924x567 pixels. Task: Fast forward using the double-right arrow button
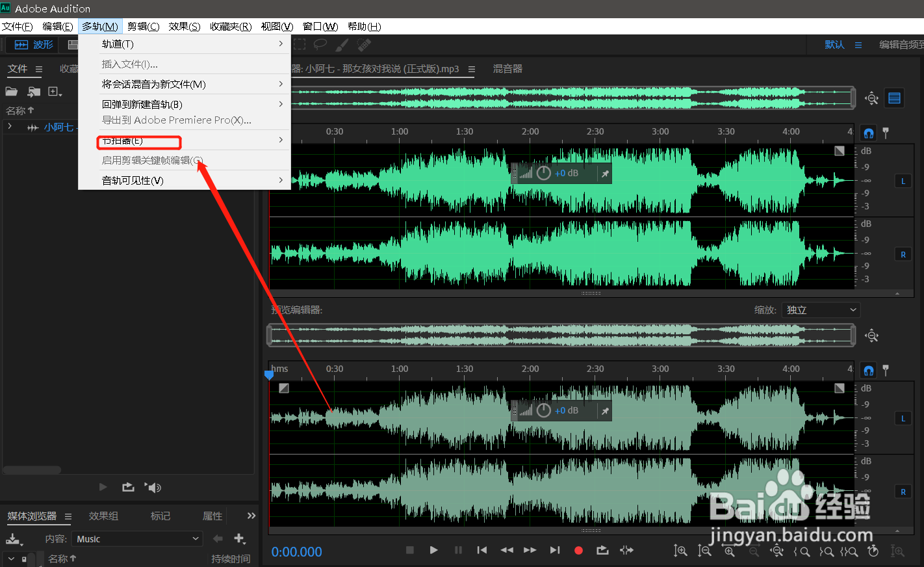tap(530, 550)
